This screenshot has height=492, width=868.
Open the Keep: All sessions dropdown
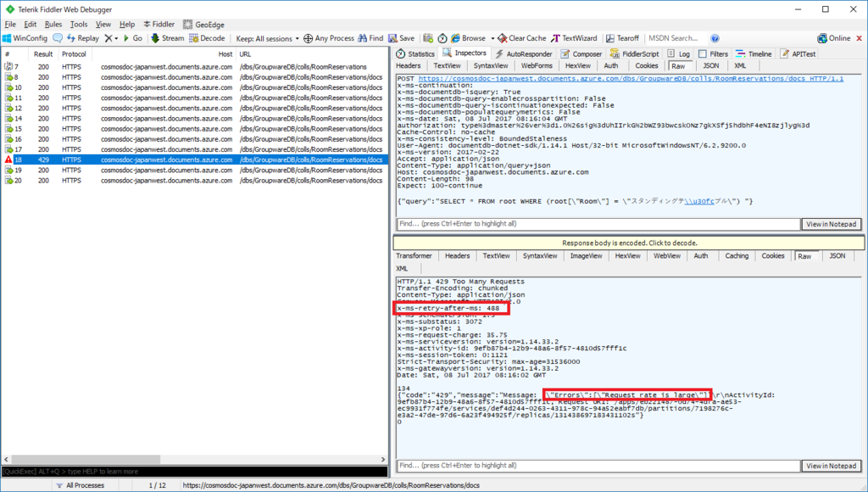(x=267, y=39)
